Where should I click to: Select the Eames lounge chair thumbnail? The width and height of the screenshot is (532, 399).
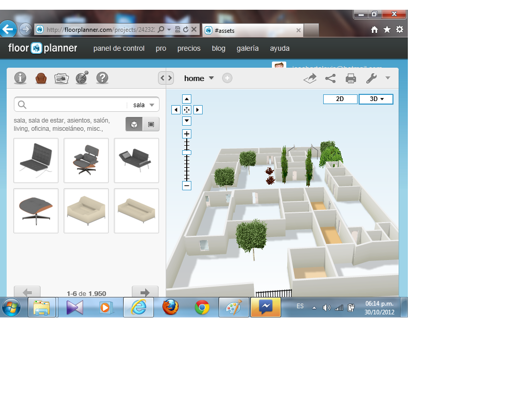point(86,161)
